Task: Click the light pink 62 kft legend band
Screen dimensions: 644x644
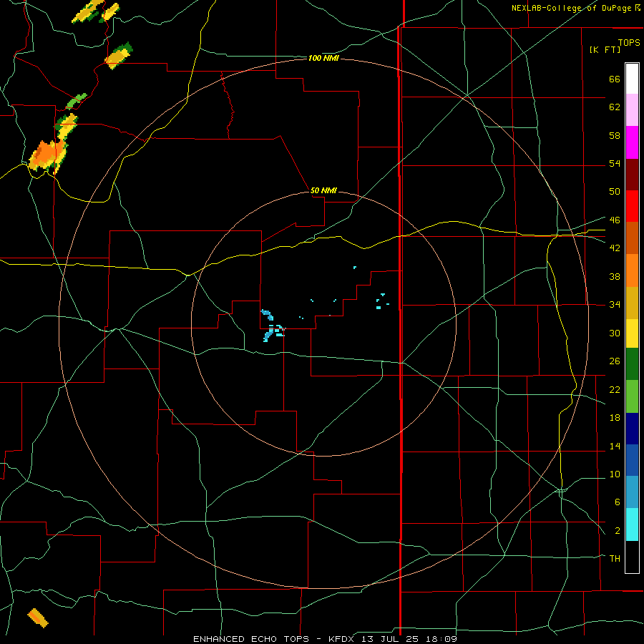Action: 632,109
